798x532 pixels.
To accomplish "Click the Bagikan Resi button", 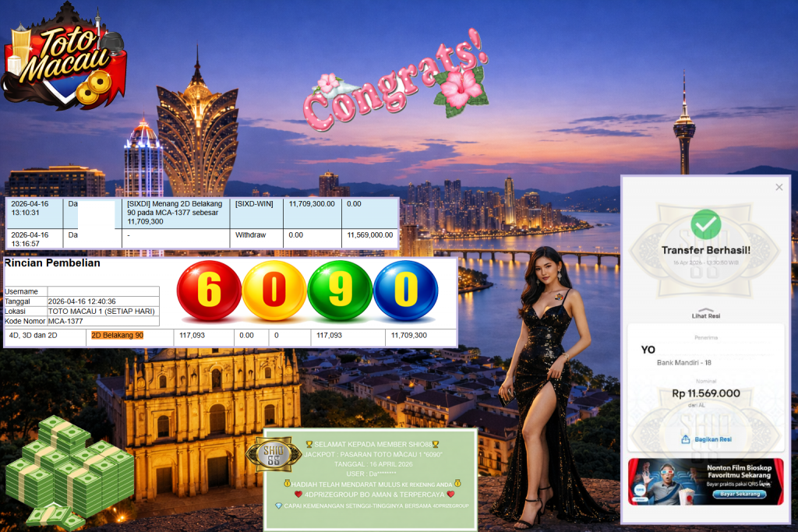I will [x=713, y=439].
